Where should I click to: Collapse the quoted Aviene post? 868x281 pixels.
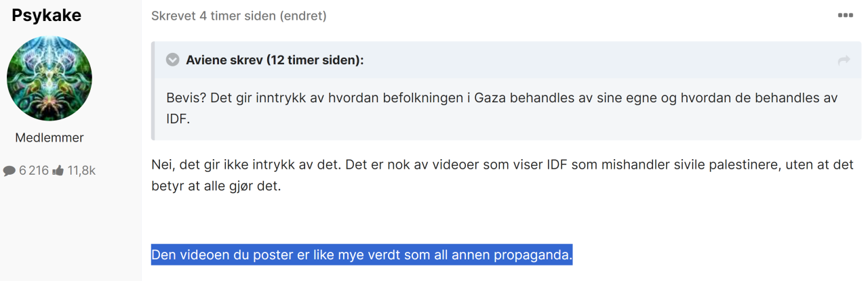point(172,60)
